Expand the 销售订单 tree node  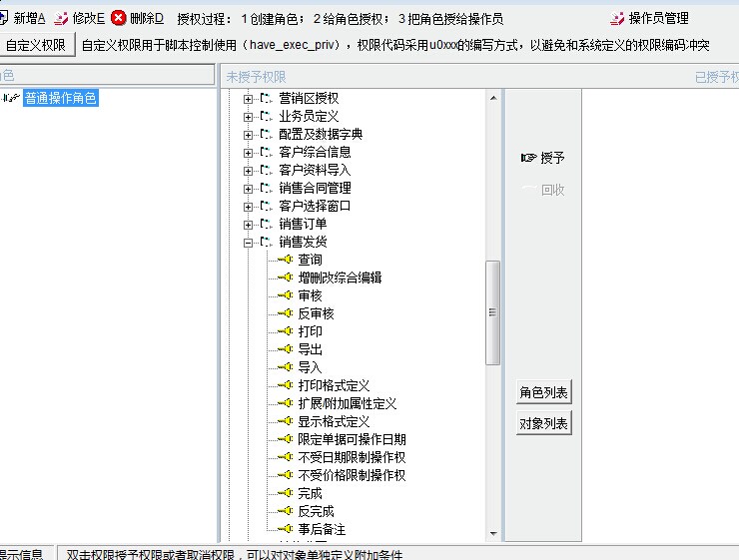pyautogui.click(x=248, y=224)
